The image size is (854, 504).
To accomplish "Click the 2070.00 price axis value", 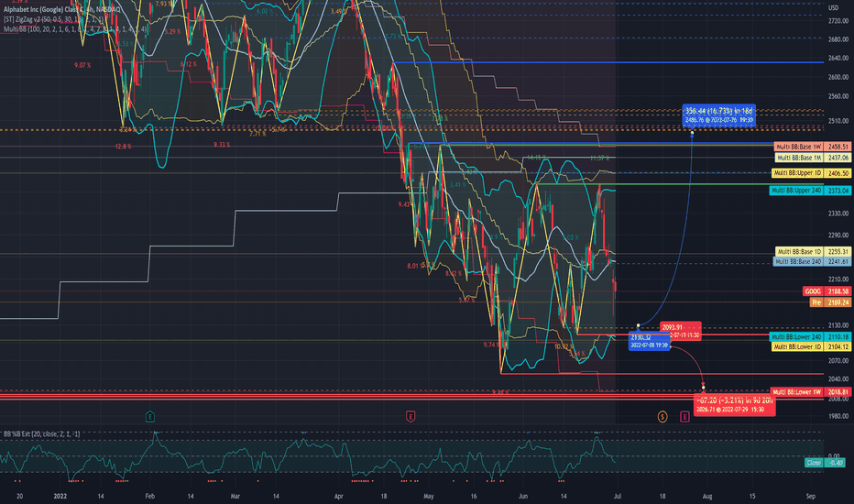I will click(x=838, y=361).
